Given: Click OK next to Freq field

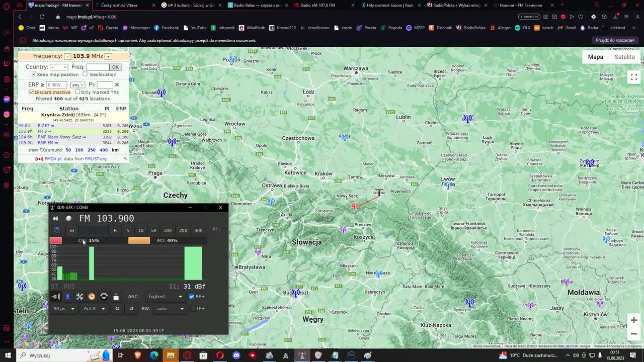Looking at the screenshot, I should (x=115, y=67).
